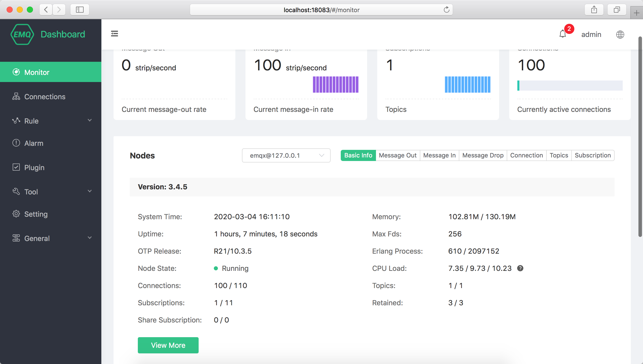Open the notification bell with badge
The height and width of the screenshot is (364, 643).
tap(563, 34)
